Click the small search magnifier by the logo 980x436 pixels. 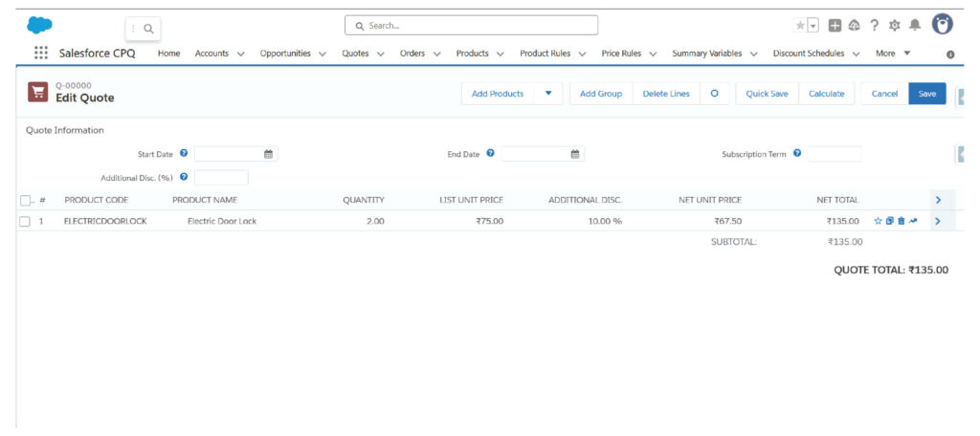[148, 29]
